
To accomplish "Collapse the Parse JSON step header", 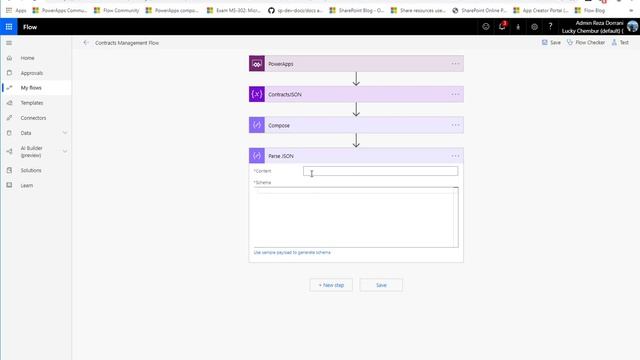I will 356,156.
